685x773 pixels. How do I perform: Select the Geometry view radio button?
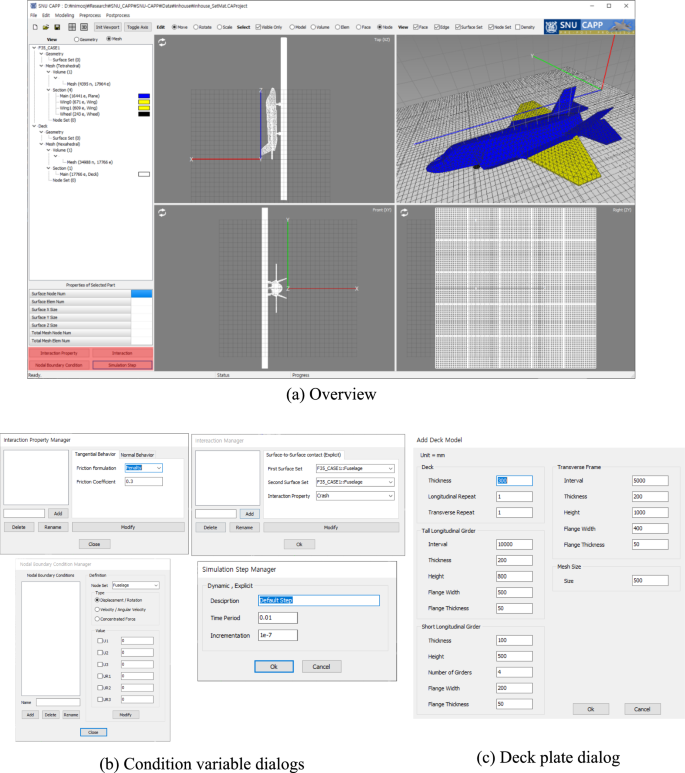point(76,39)
